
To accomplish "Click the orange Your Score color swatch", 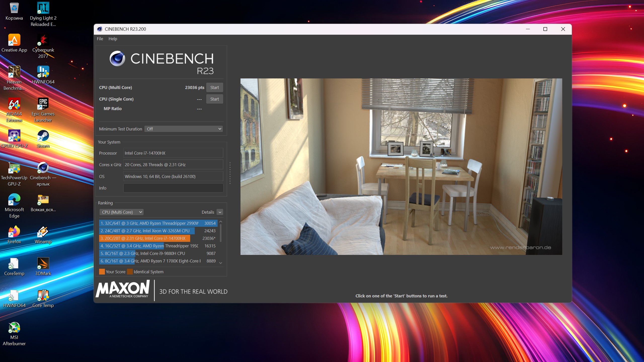I will coord(102,272).
